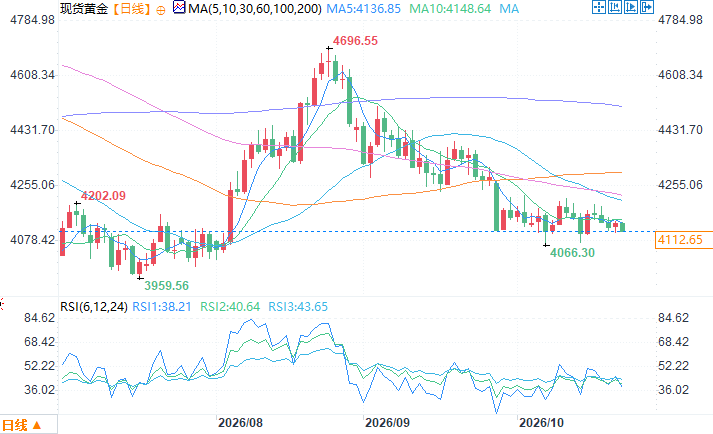
Task: Click the 4696.55 high price label
Action: coord(355,41)
